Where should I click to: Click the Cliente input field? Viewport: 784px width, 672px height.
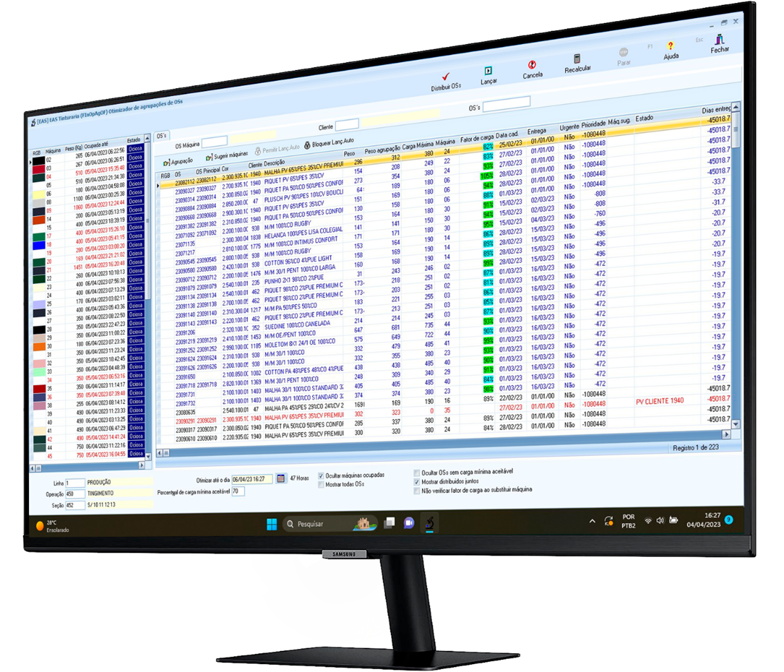tap(346, 125)
